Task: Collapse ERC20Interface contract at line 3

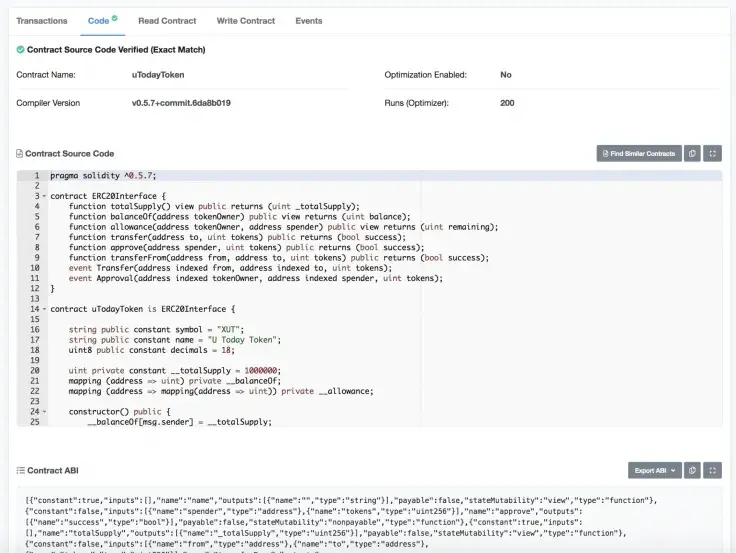Action: 45,196
